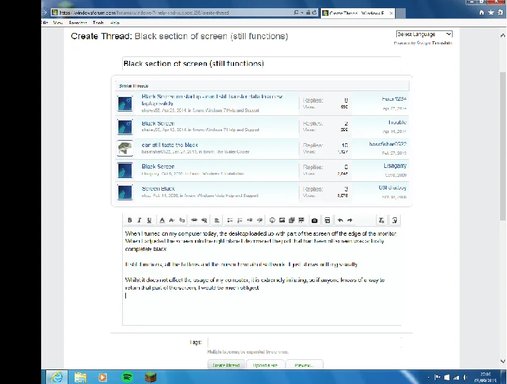
Task: Click the Preview button
Action: pos(304,365)
